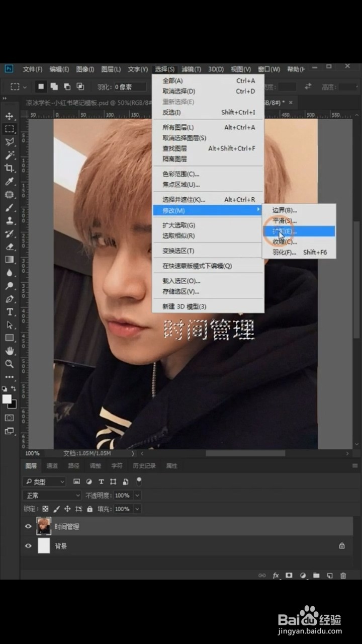This screenshot has height=644, width=362.
Task: Choose 扩展(E) in the submenu
Action: 299,231
